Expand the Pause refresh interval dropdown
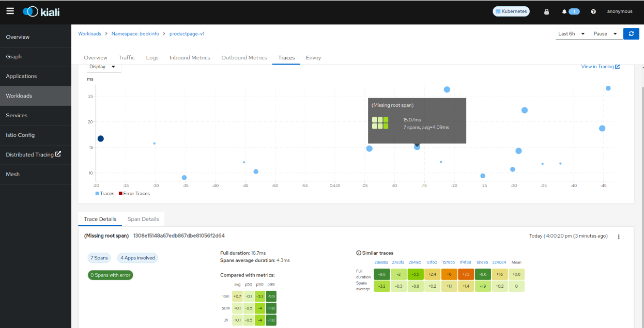The image size is (644, 328). [606, 34]
